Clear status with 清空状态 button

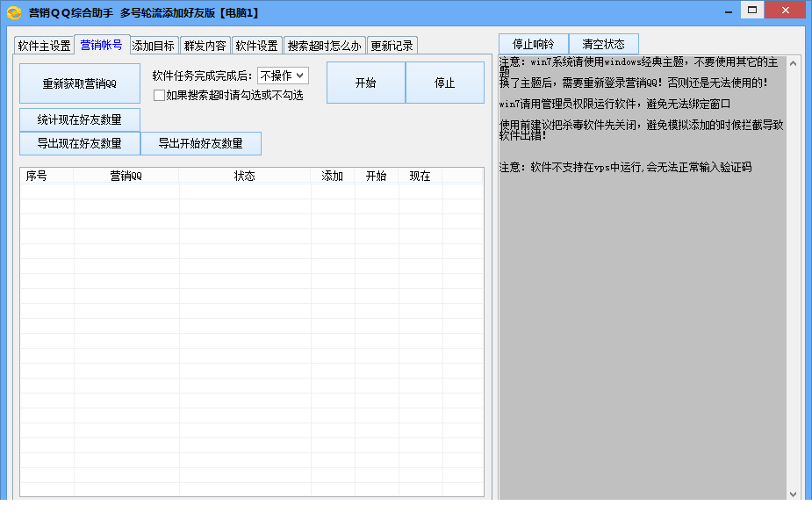(x=604, y=44)
